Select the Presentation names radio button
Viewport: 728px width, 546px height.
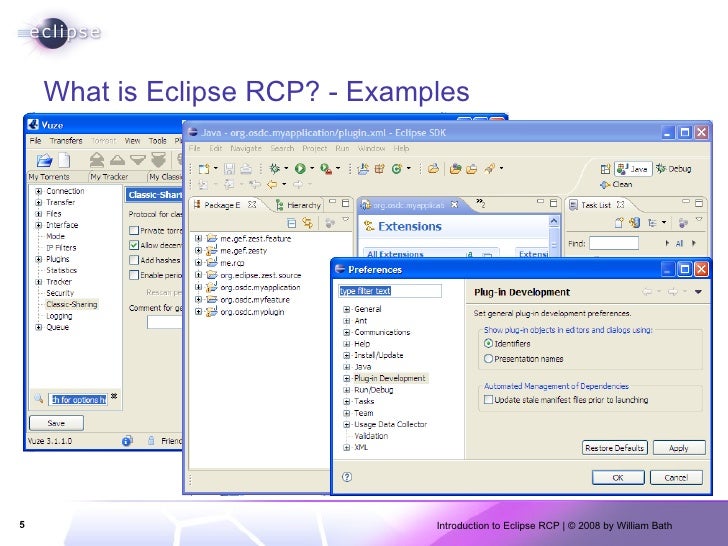coord(488,358)
